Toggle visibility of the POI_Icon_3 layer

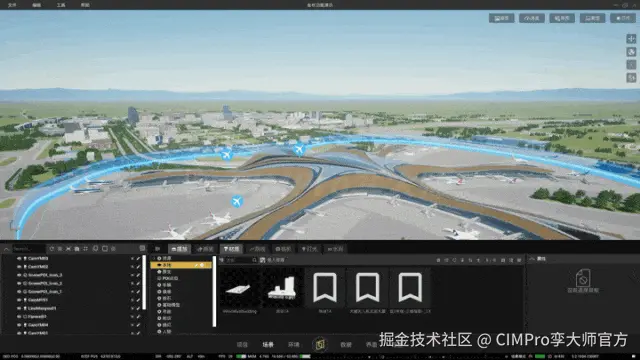click(x=19, y=275)
